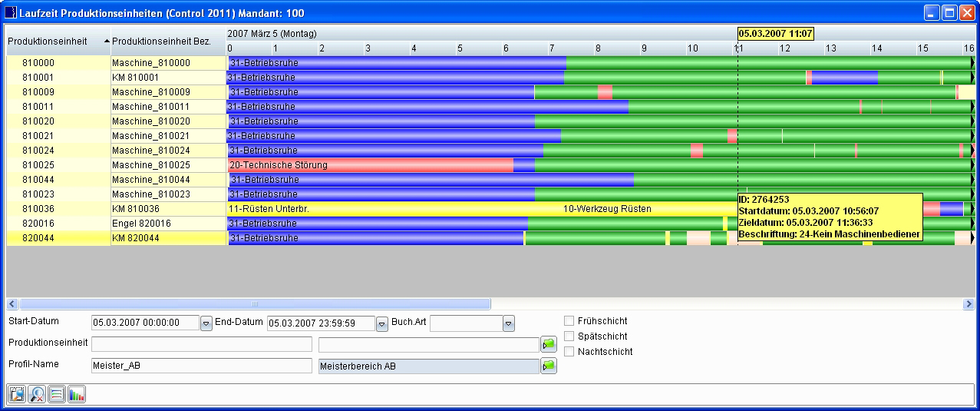This screenshot has width=980, height=411.
Task: Check the Nachtschicht option
Action: point(569,352)
